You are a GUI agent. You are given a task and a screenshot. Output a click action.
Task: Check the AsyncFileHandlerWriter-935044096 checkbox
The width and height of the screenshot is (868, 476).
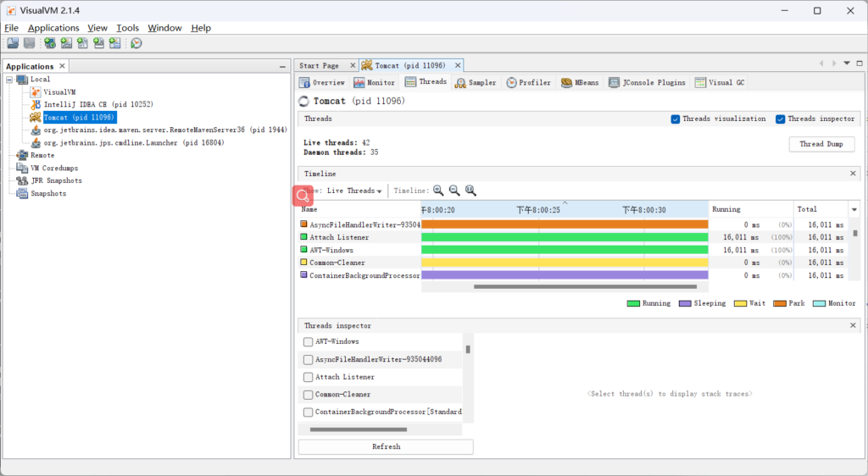point(309,359)
